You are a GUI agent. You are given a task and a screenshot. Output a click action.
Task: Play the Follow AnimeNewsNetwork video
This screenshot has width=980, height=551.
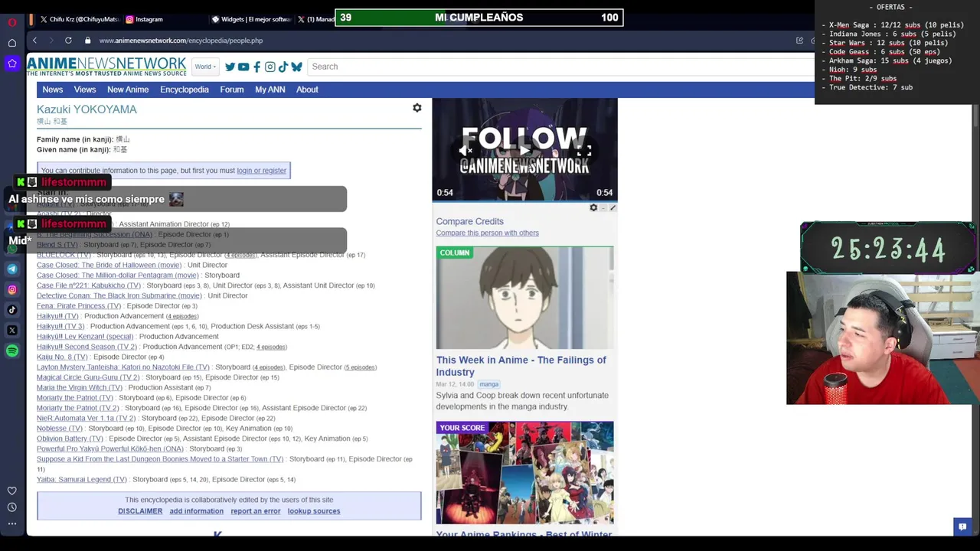pyautogui.click(x=524, y=150)
